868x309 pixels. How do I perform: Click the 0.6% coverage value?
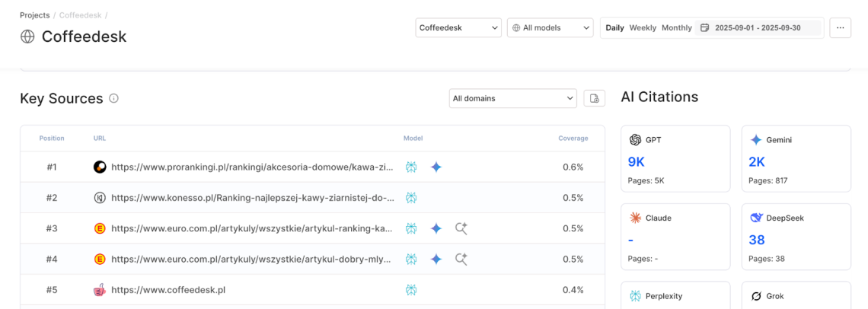tap(573, 167)
